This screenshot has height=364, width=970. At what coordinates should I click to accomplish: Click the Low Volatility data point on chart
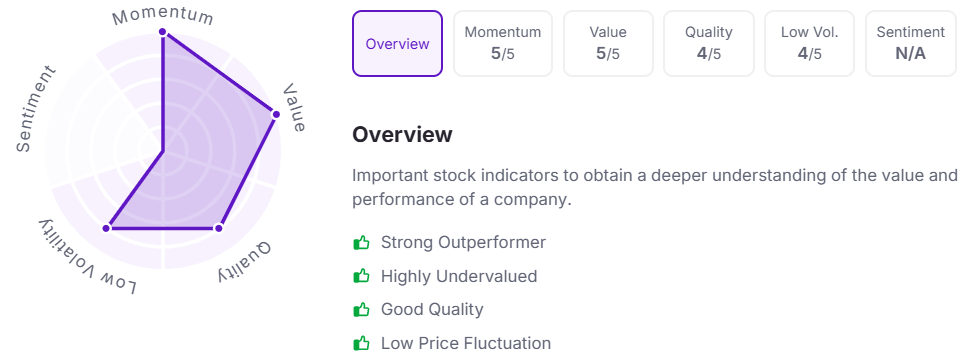(106, 228)
